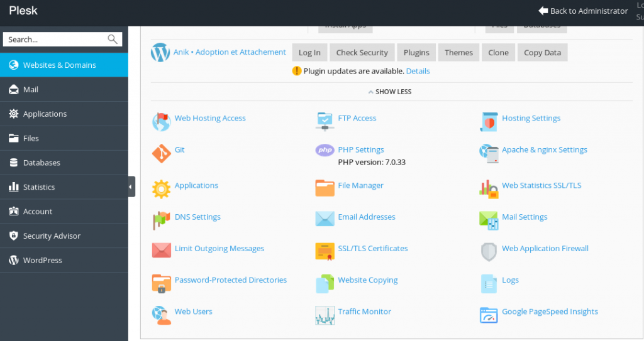Click the plugin updates warning icon
Screen dimensions: 644x341
point(297,71)
